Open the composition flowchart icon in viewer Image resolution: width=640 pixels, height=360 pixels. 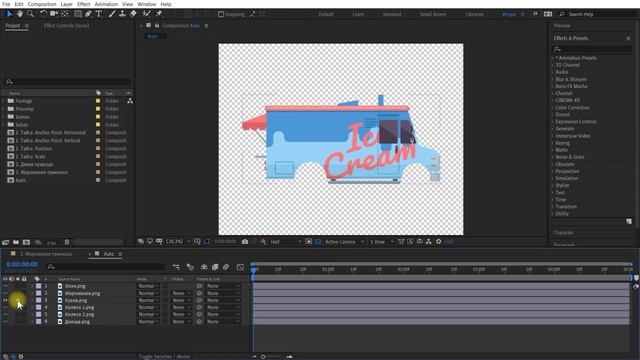click(x=429, y=242)
